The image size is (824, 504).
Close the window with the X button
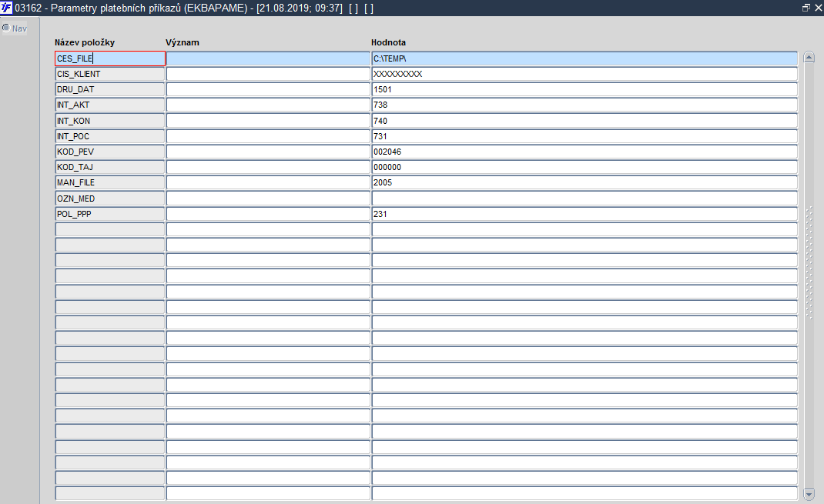click(x=818, y=8)
